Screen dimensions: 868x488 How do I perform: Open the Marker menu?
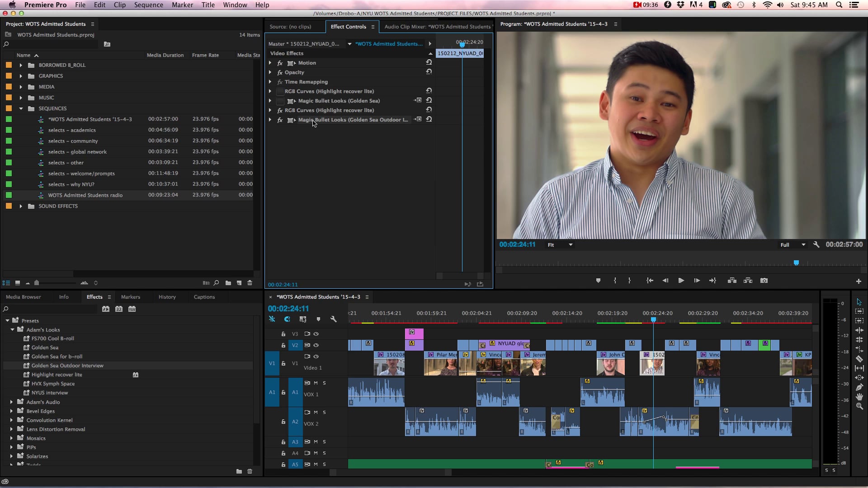pyautogui.click(x=182, y=5)
